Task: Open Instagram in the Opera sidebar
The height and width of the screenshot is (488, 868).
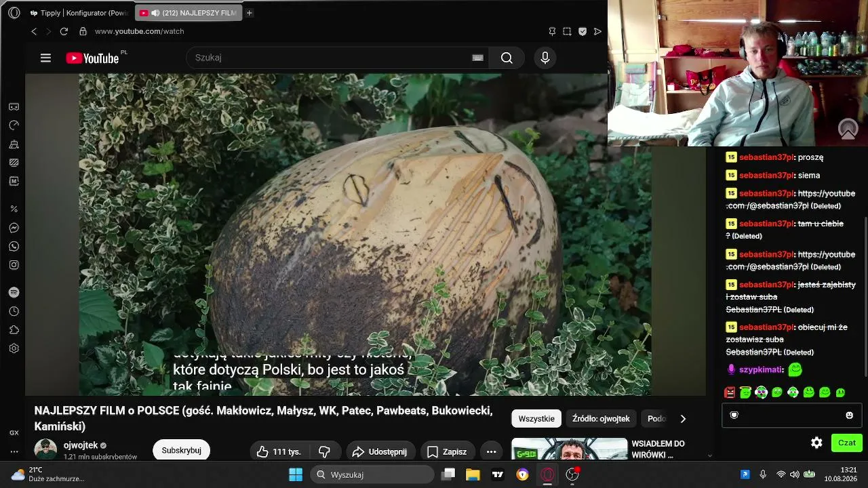Action: [x=14, y=265]
